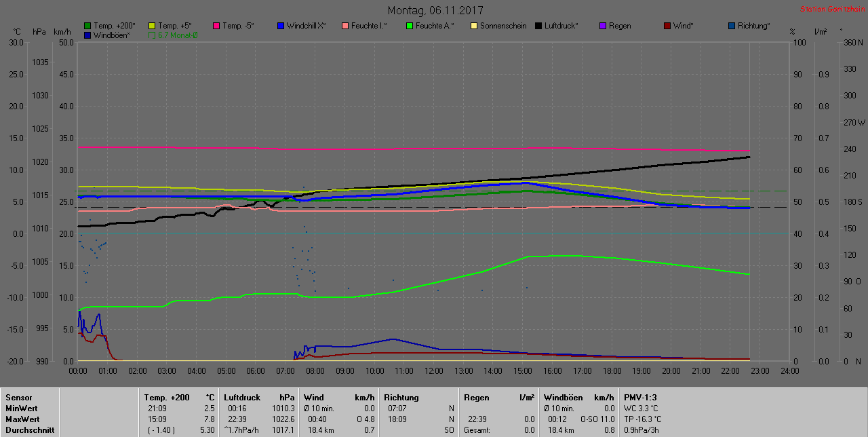The height and width of the screenshot is (437, 868).
Task: Click the chart title Montag, 06.11.2017
Action: (436, 10)
